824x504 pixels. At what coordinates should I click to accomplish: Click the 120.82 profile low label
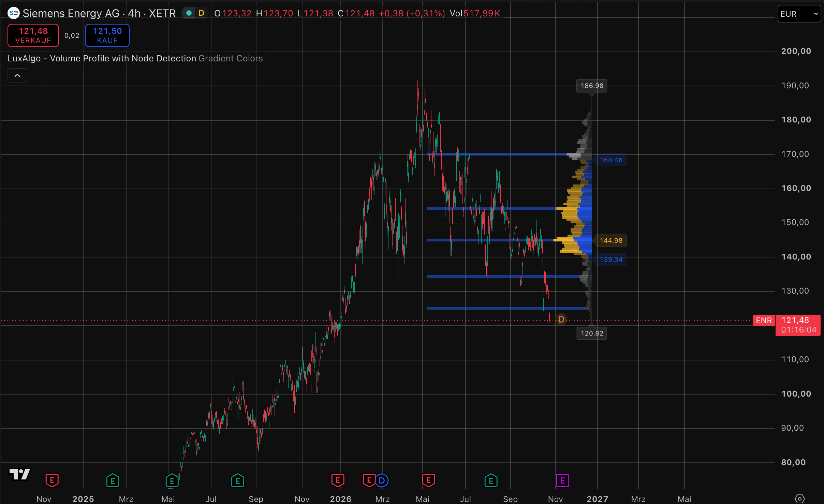point(592,333)
